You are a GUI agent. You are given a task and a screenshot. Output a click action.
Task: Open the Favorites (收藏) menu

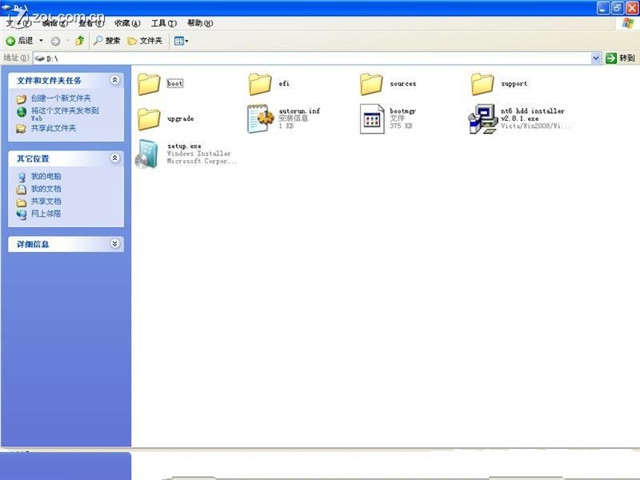127,23
